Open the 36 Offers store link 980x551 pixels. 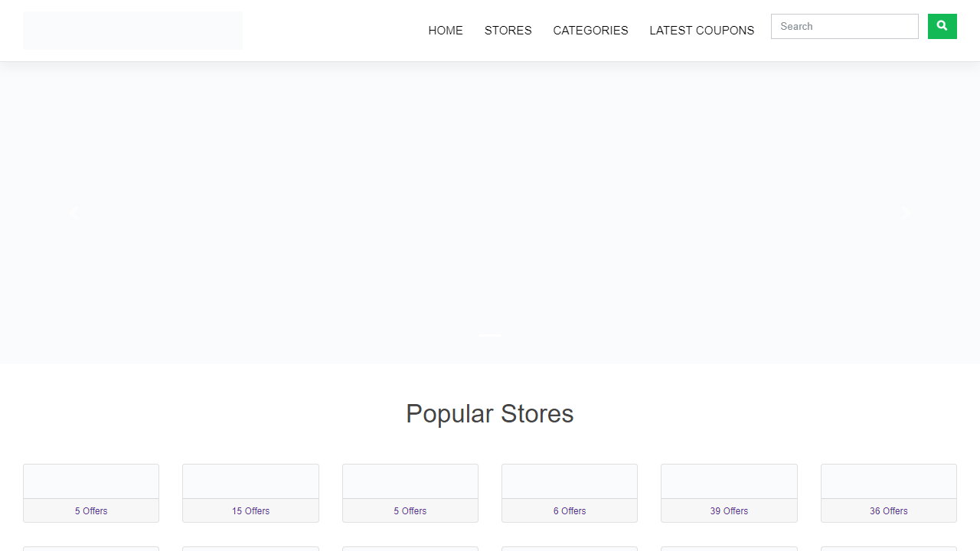[888, 510]
